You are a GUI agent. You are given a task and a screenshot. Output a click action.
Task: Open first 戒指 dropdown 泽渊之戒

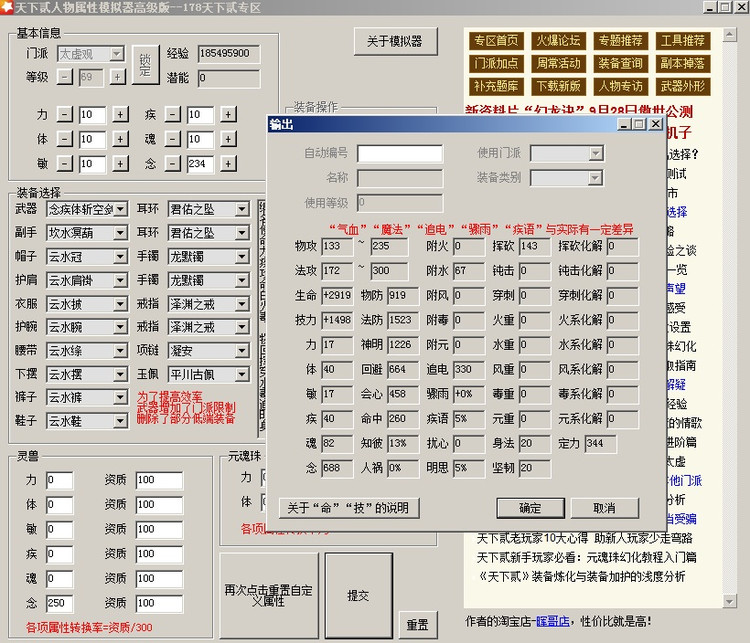pyautogui.click(x=242, y=304)
